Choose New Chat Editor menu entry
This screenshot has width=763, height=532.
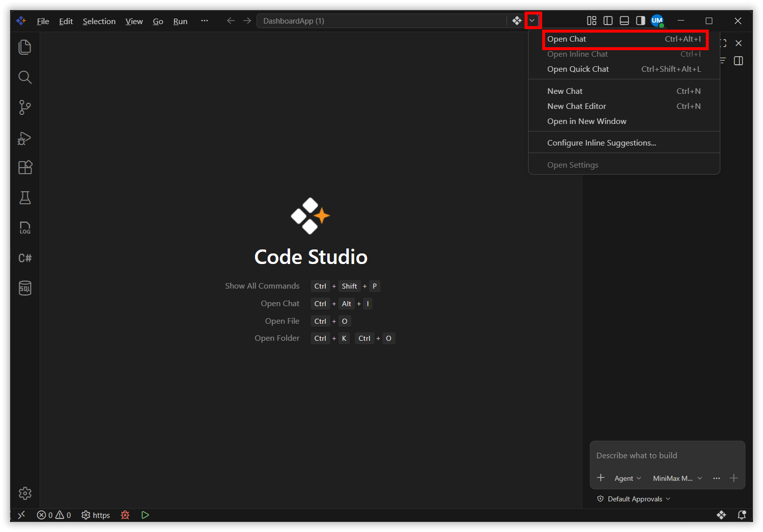pos(624,106)
